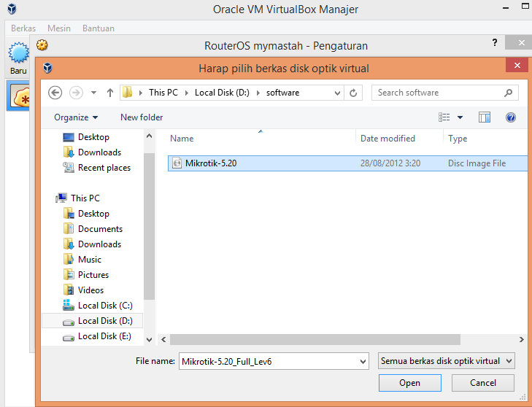This screenshot has width=532, height=407.
Task: Open Music under This PC
Action: pyautogui.click(x=90, y=260)
